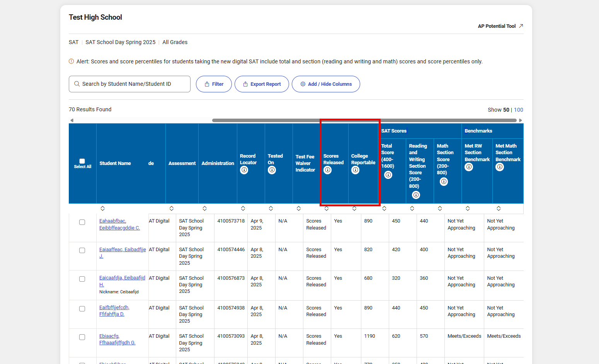This screenshot has width=599, height=364.
Task: Open Add / Hide Columns menu
Action: coord(326,84)
